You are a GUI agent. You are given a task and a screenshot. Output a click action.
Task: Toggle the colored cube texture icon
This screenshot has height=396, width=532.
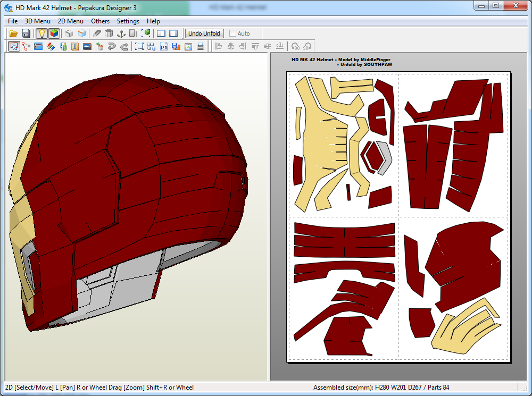54,33
